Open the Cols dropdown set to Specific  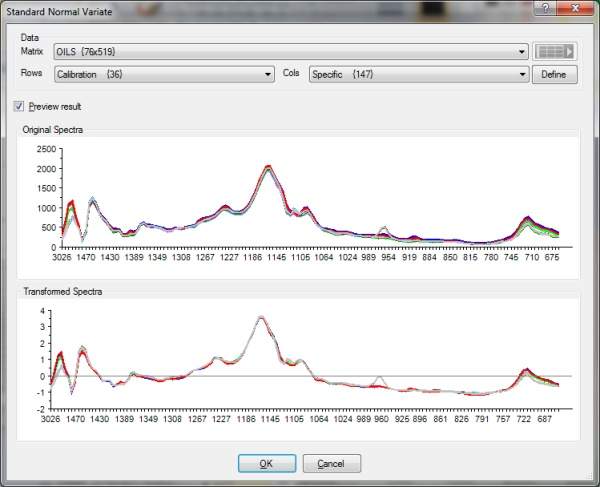tap(418, 74)
